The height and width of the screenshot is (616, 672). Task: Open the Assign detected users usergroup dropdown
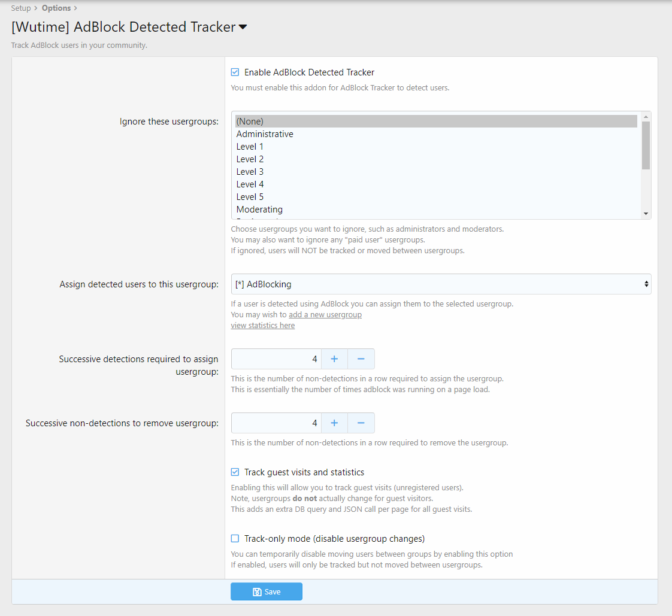click(x=441, y=284)
